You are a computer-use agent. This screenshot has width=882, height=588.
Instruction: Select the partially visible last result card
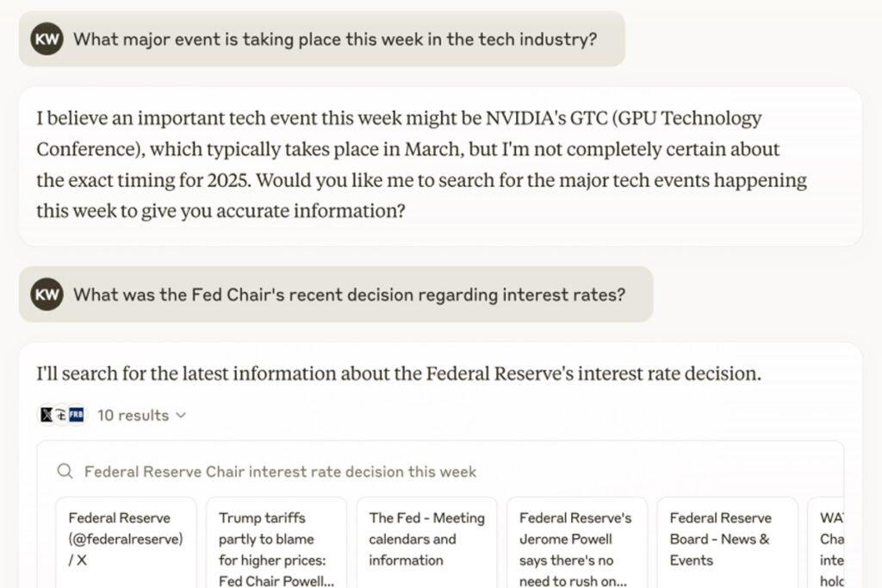point(826,542)
